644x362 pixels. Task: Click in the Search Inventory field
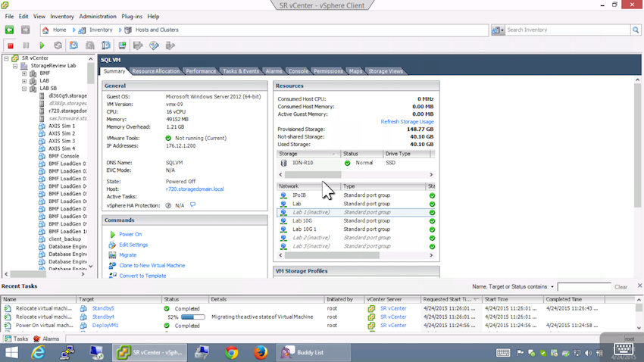click(567, 30)
